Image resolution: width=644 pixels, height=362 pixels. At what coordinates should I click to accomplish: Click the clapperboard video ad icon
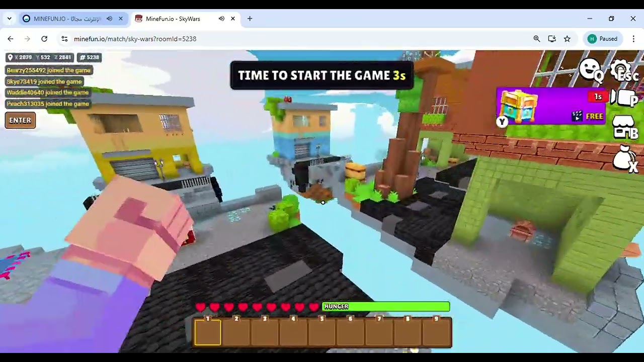pyautogui.click(x=577, y=116)
